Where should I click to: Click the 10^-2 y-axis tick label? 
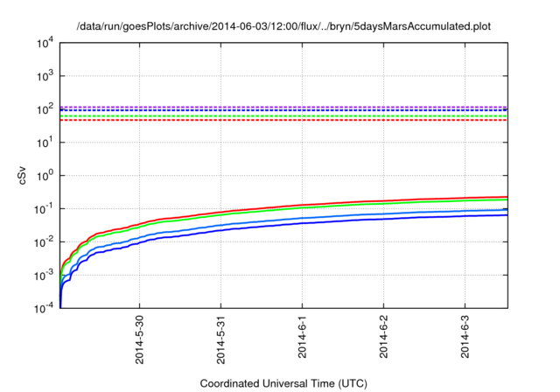[43, 242]
